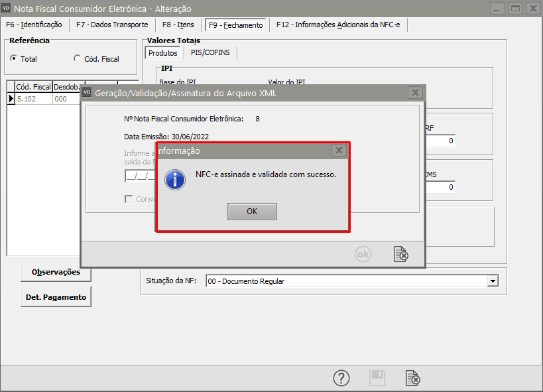
Task: Toggle the Consi... checkbox in XML window
Action: click(129, 199)
